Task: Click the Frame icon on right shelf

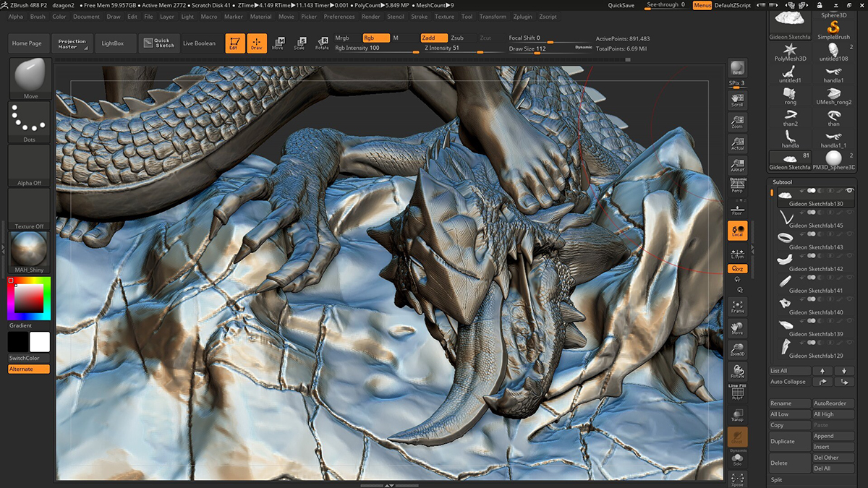Action: [x=737, y=307]
